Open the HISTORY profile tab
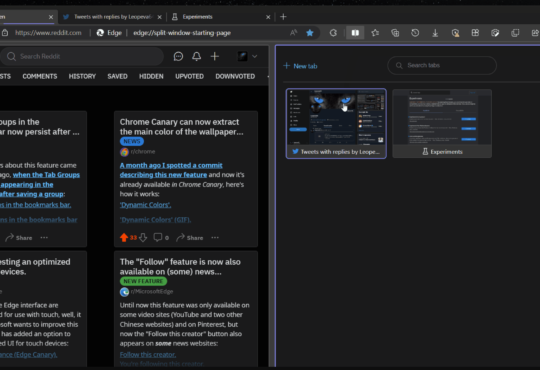 pyautogui.click(x=82, y=76)
